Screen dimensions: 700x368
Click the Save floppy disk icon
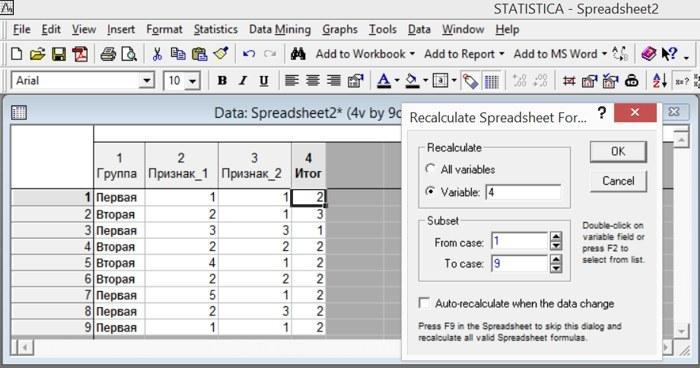58,54
